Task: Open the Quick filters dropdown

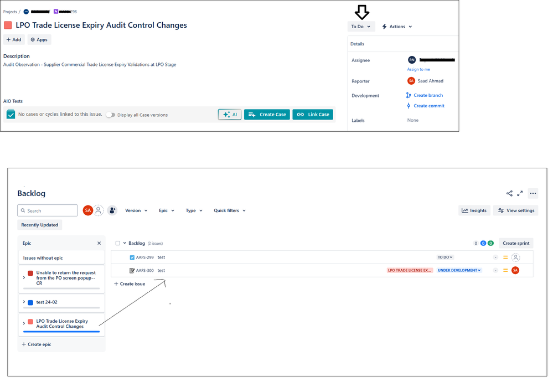Action: tap(230, 210)
